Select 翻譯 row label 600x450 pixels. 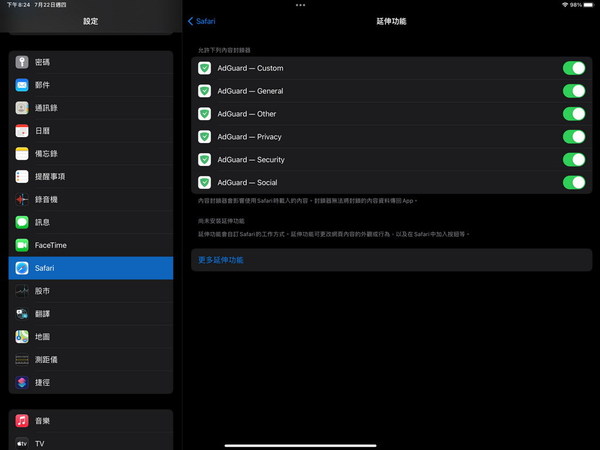click(x=42, y=314)
